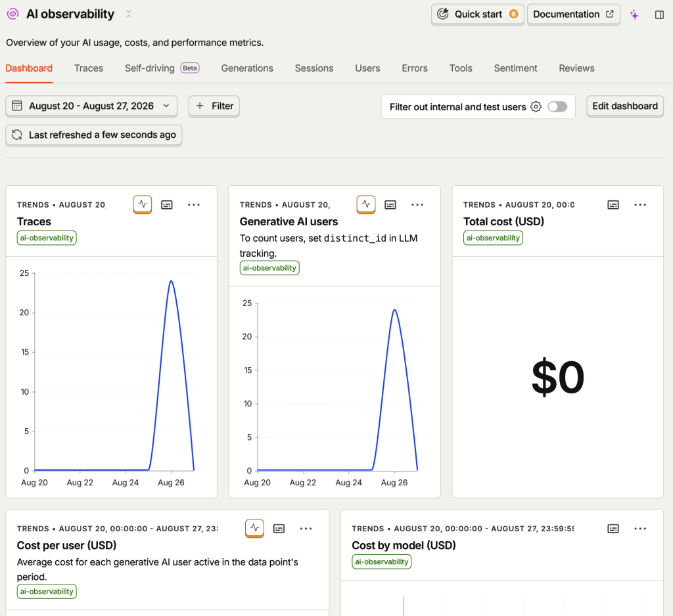Select the Sessions tab
The height and width of the screenshot is (616, 673).
pos(314,68)
